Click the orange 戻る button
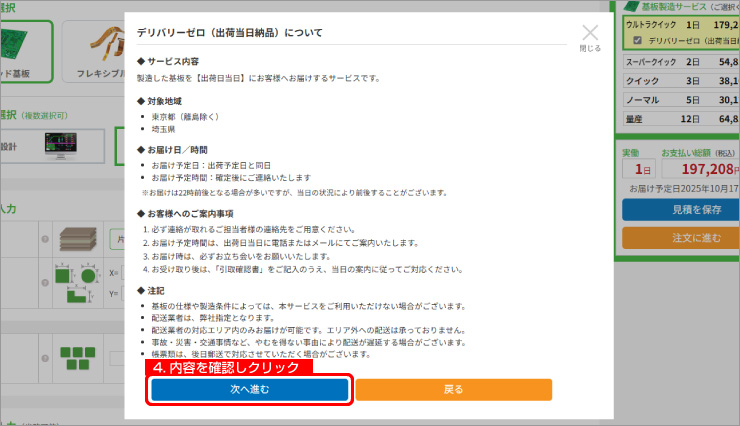Screen dimensions: 740x426 pos(453,389)
